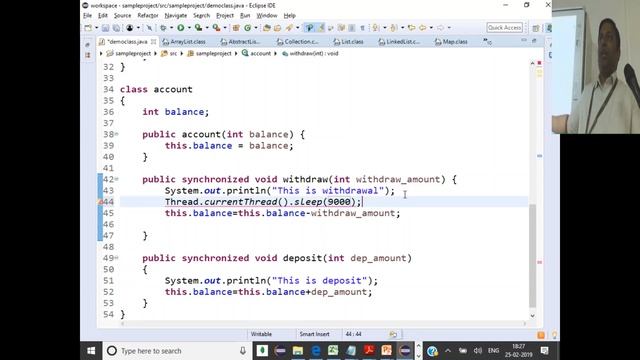Open the Refactor menu

tap(148, 16)
